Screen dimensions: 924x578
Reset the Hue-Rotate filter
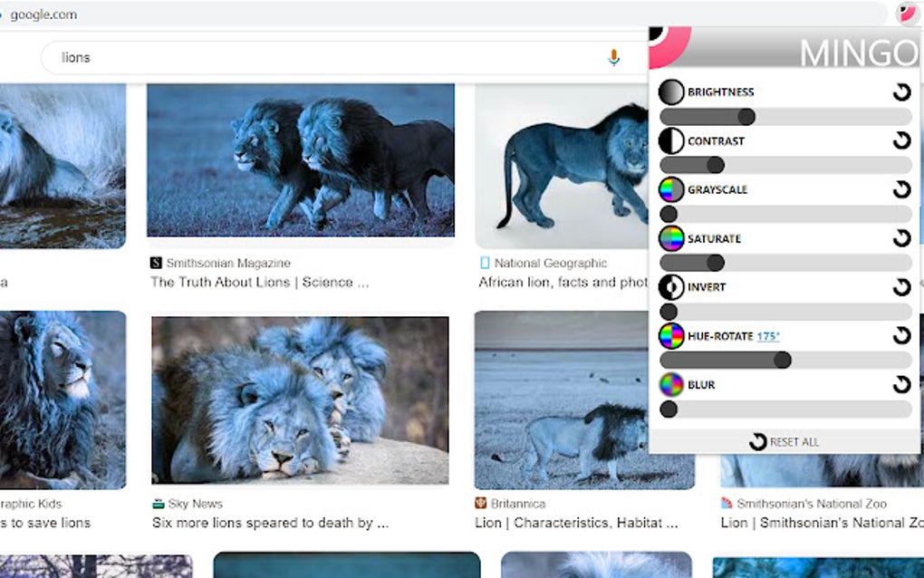pyautogui.click(x=902, y=336)
